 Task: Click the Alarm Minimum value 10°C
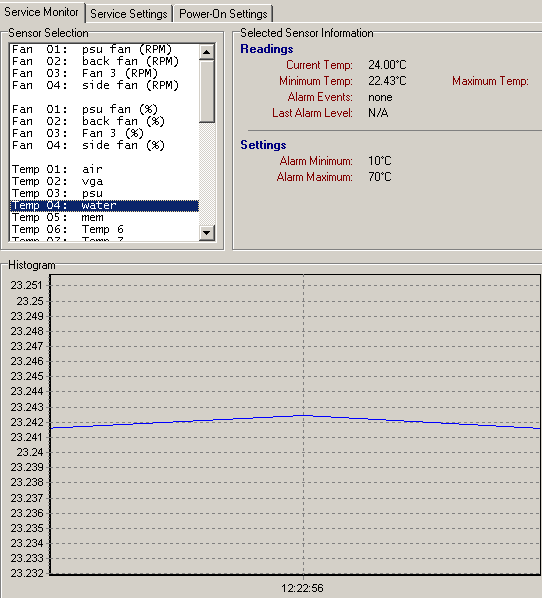[380, 161]
